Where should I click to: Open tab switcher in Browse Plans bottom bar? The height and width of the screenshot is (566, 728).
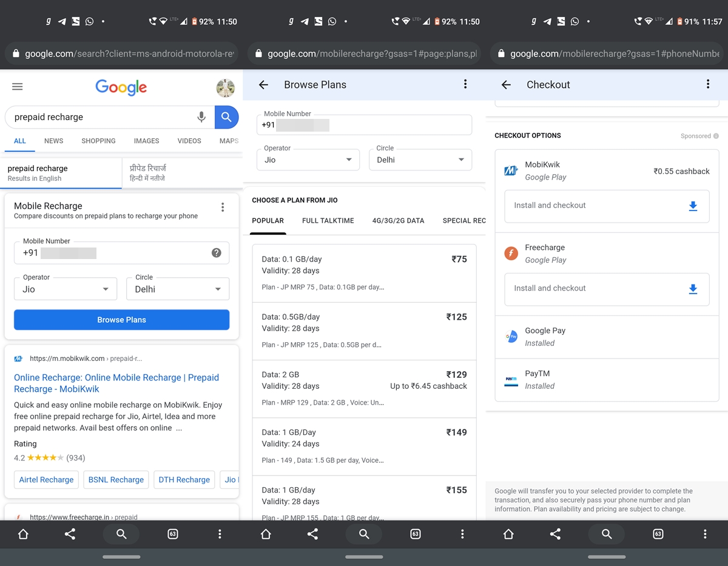tap(416, 534)
